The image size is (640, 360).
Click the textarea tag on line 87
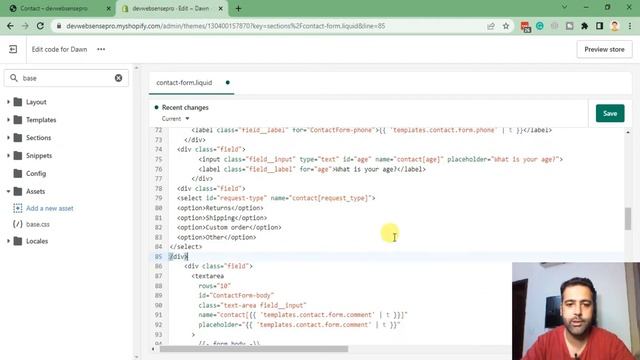(x=207, y=276)
